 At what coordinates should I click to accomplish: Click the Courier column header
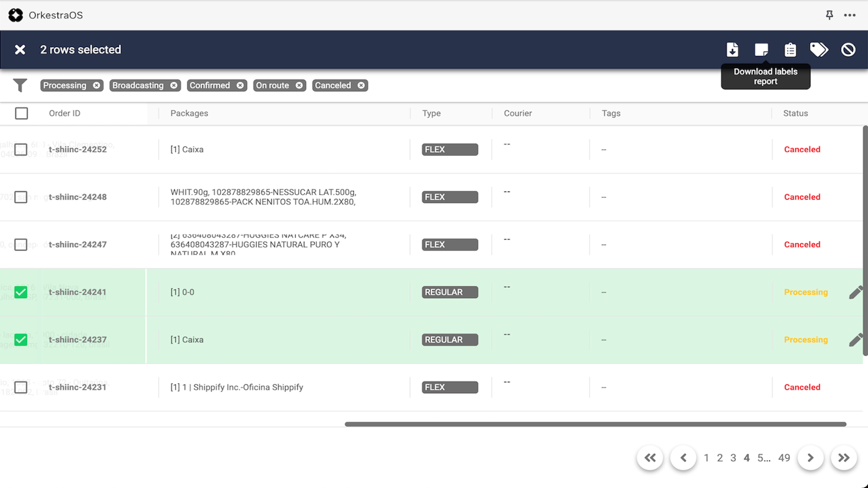[x=518, y=113]
